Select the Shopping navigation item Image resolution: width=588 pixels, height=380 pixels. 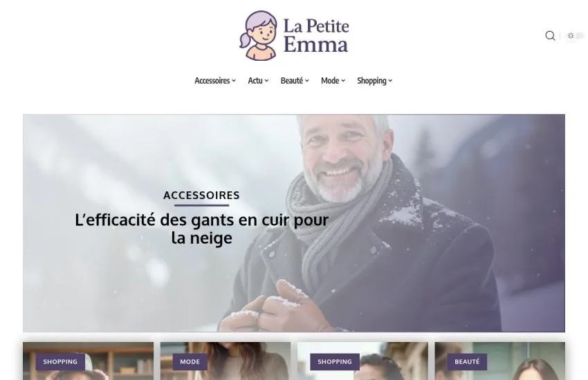click(x=371, y=81)
